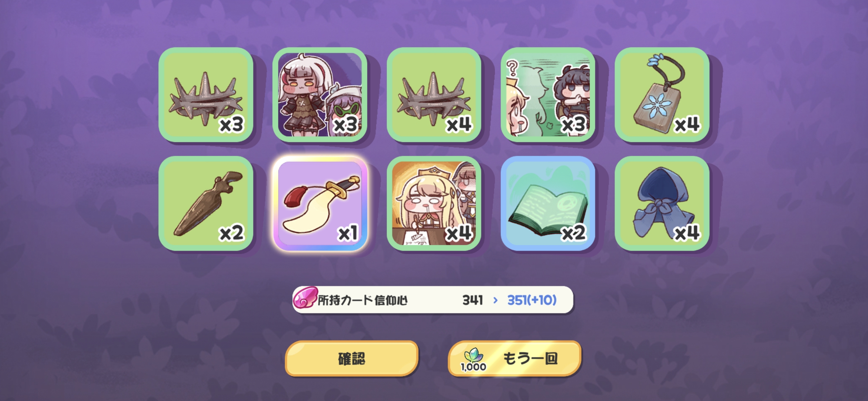Select the thorn crown item with x4

tap(434, 95)
